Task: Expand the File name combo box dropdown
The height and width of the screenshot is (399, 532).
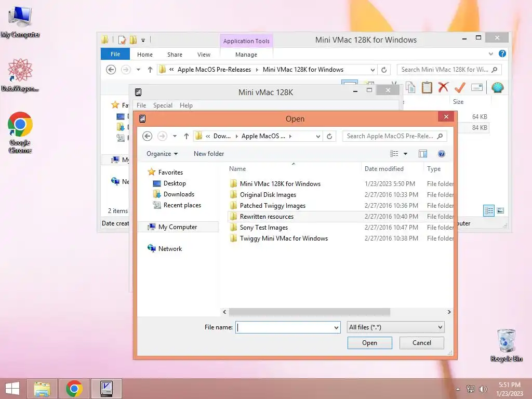Action: (336, 327)
